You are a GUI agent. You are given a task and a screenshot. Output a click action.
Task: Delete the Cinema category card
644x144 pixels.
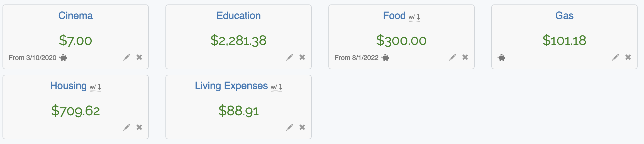(139, 57)
